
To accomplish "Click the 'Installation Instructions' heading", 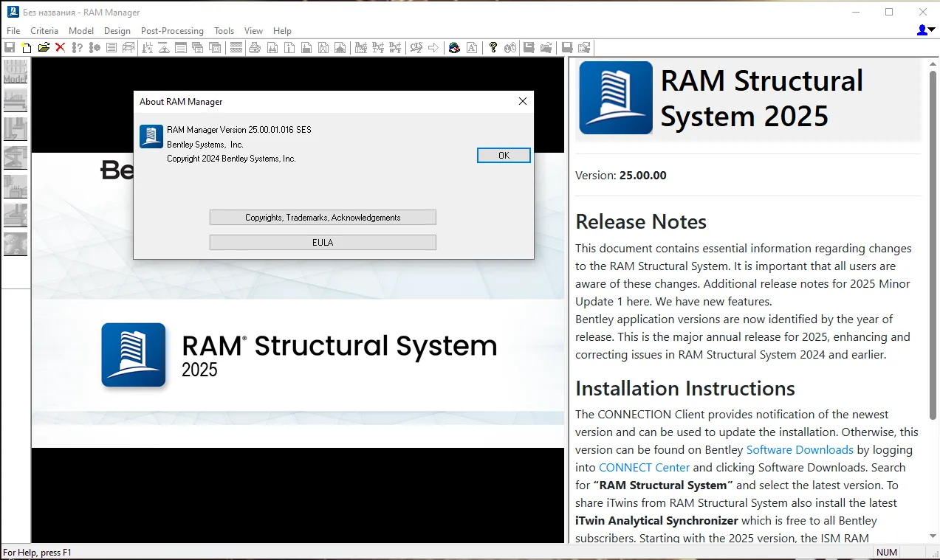I will click(x=685, y=388).
